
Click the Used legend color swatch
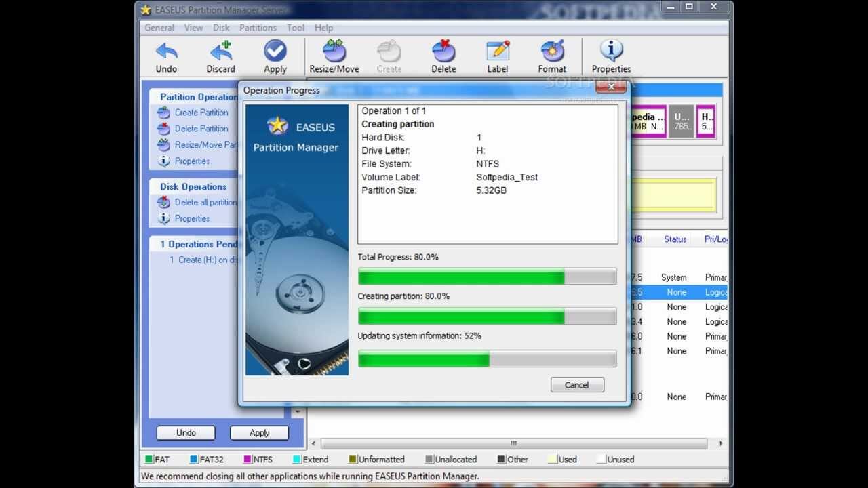pos(553,460)
